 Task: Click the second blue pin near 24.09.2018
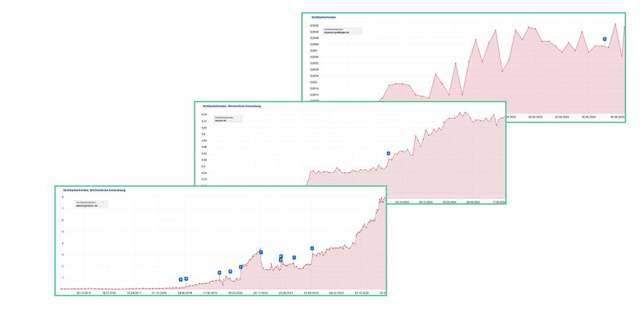click(x=186, y=279)
